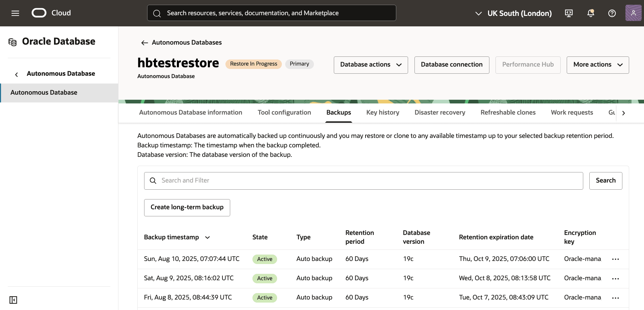Open the Disaster recovery tab

coord(439,112)
